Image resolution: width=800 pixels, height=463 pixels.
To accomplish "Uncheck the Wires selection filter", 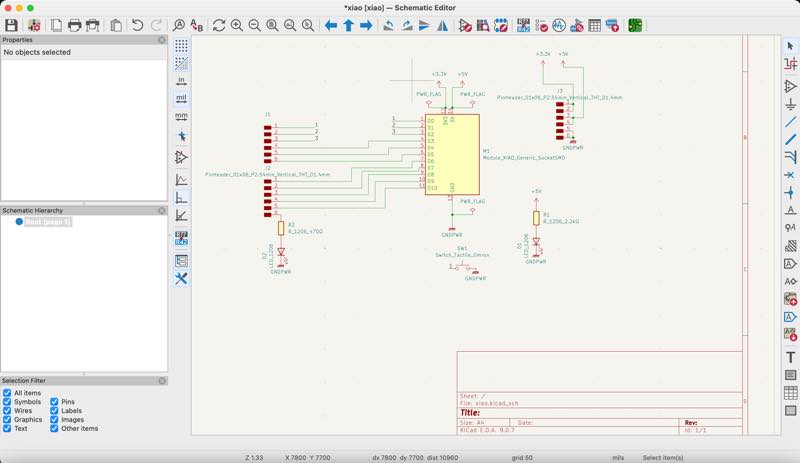I will tap(7, 410).
